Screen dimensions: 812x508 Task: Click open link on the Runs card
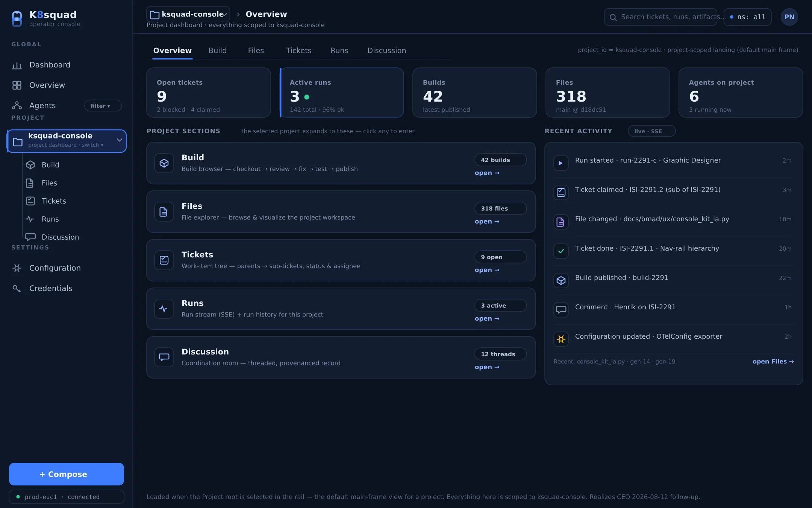(x=487, y=319)
